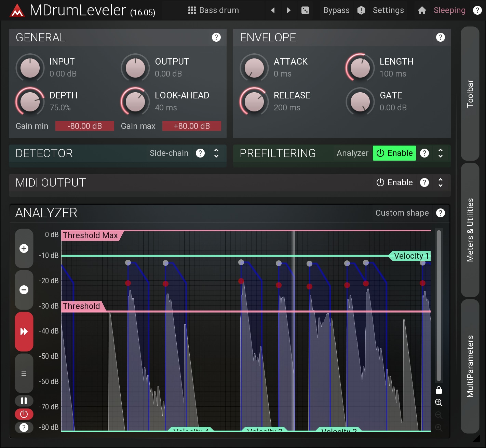
Task: Click the RELEASE 200 ms value text
Action: click(x=287, y=108)
